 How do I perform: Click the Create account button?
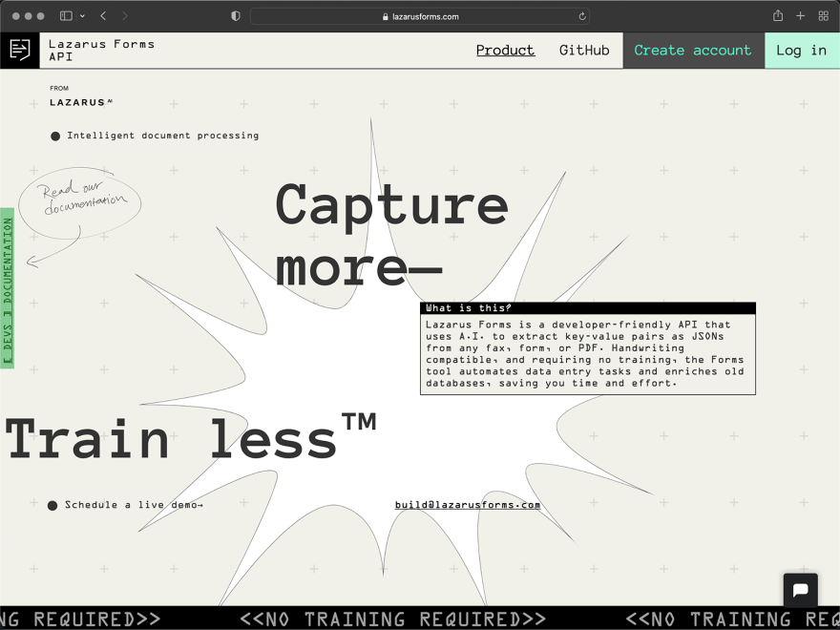[693, 51]
